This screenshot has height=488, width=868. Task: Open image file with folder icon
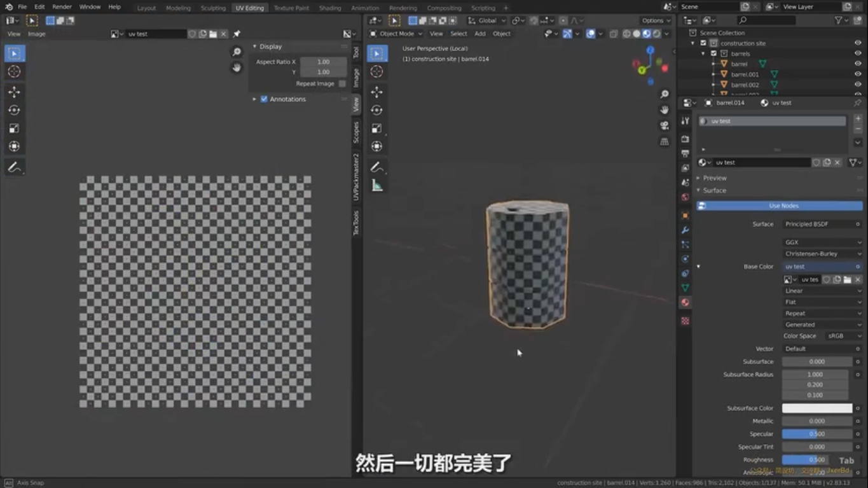click(x=213, y=34)
